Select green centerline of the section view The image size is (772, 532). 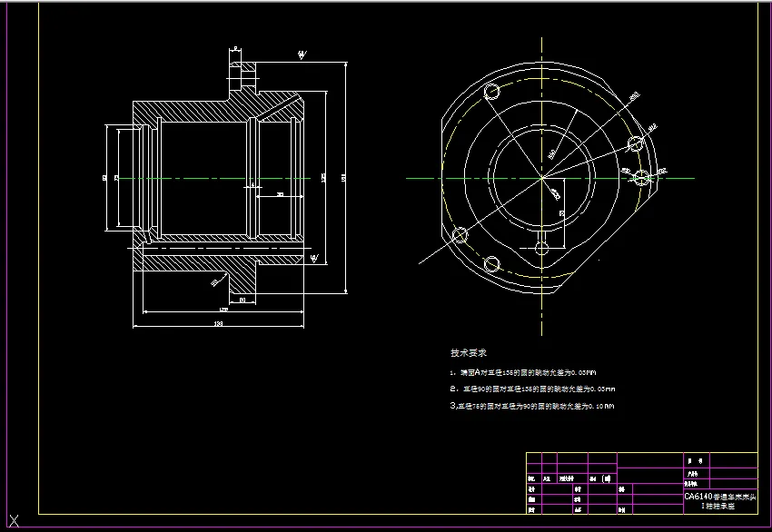(214, 179)
